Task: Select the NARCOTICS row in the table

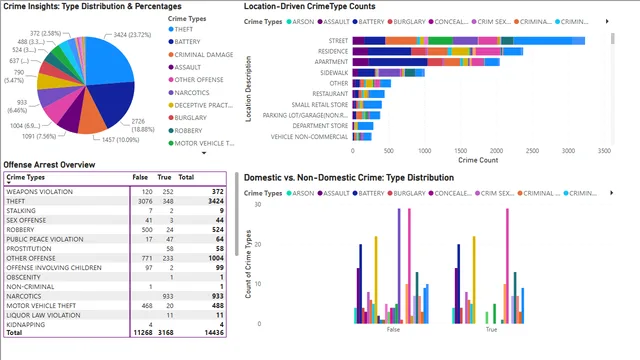Action: pyautogui.click(x=115, y=296)
